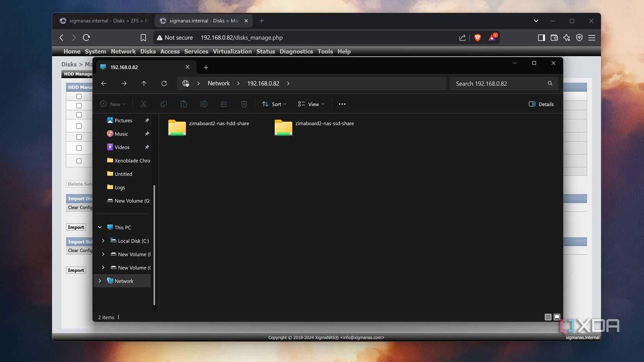Go up one folder level in Explorer
This screenshot has width=644, height=362.
[144, 83]
